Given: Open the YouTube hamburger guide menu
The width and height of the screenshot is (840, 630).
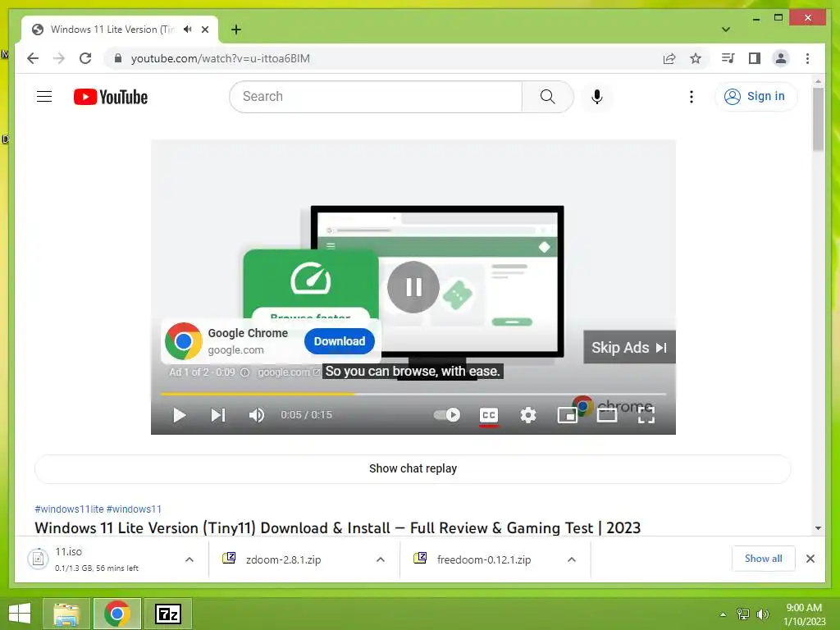Looking at the screenshot, I should point(44,97).
